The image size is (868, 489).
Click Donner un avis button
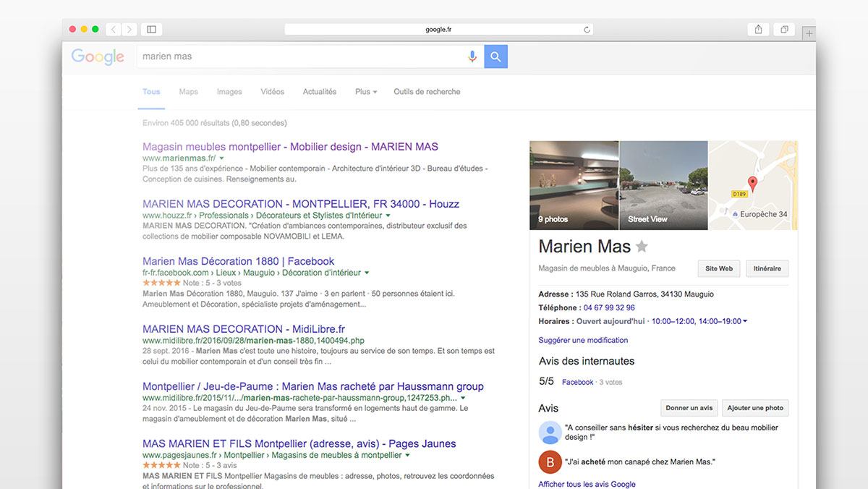689,408
